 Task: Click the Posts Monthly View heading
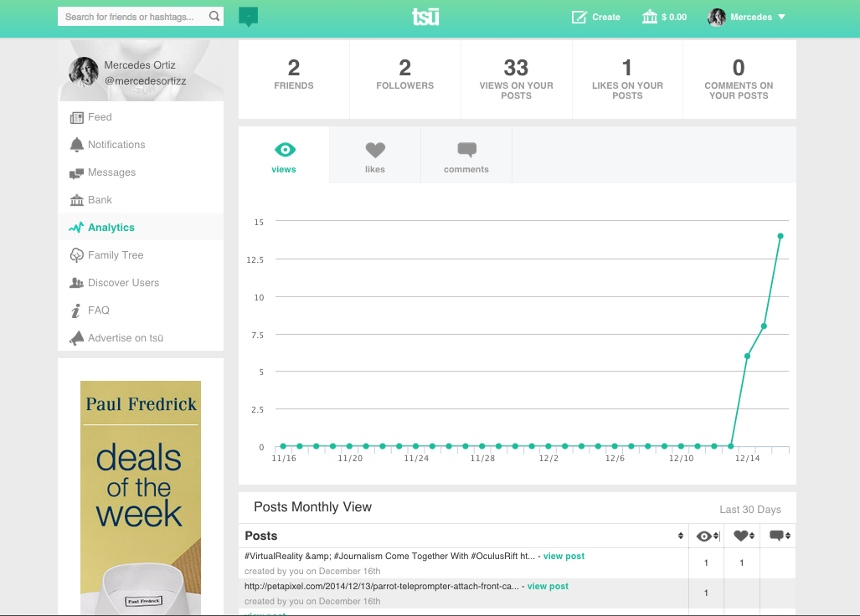pyautogui.click(x=312, y=507)
